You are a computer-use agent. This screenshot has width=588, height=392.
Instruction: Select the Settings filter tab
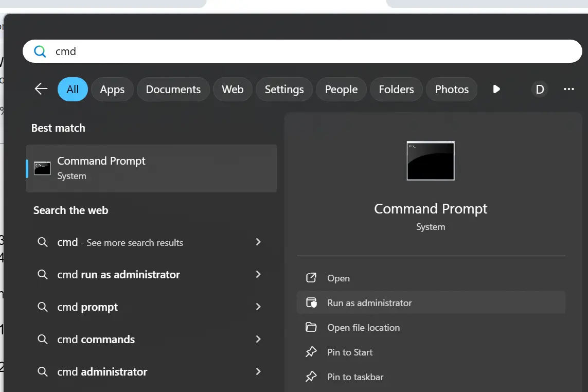tap(284, 90)
